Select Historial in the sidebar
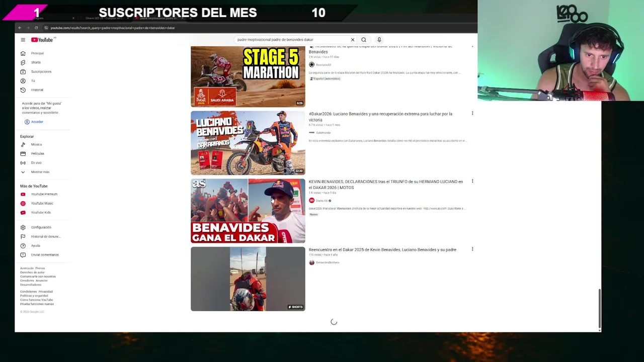The width and height of the screenshot is (644, 362). (37, 90)
